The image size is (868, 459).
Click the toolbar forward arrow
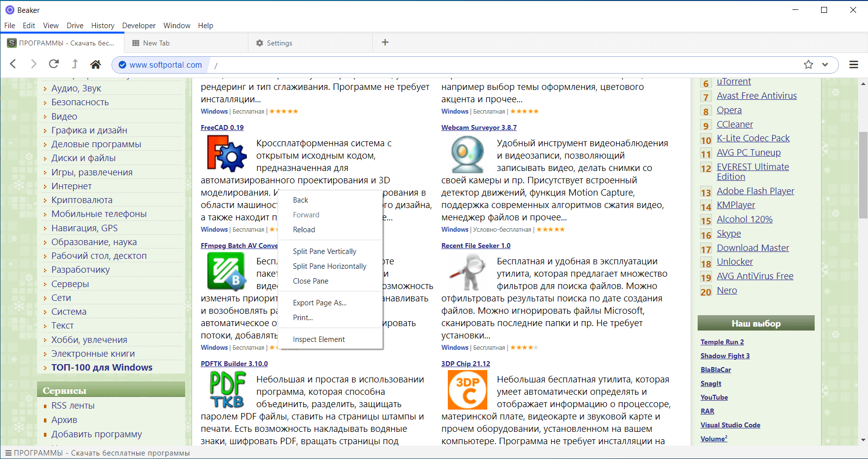coord(34,64)
